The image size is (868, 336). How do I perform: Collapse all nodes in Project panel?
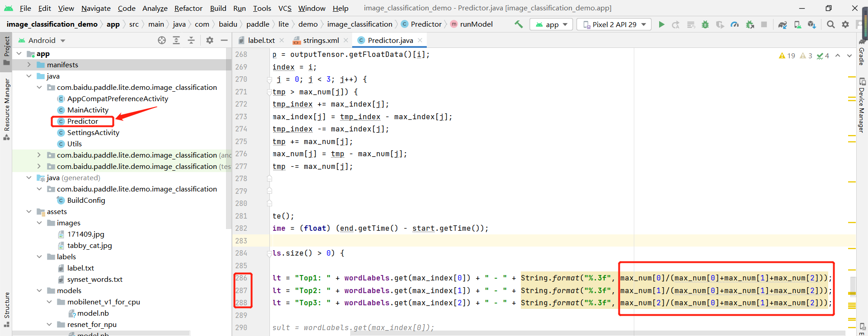[x=191, y=40]
